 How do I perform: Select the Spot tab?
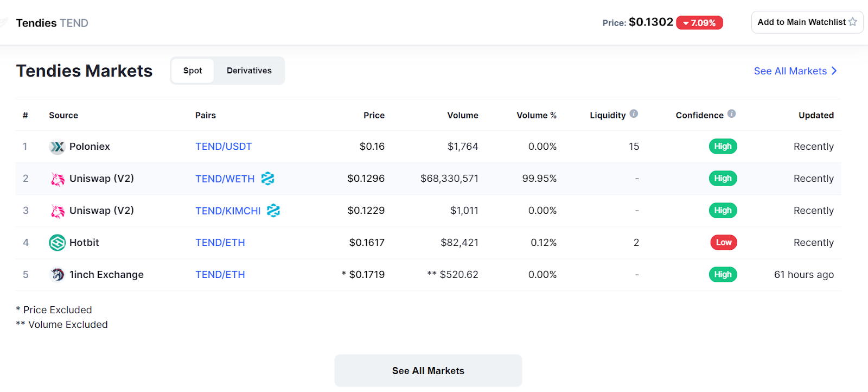tap(193, 71)
